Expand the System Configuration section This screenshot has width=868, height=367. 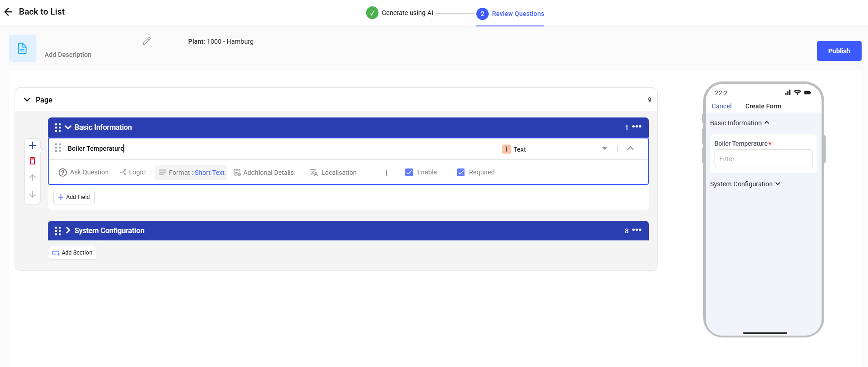pos(68,230)
